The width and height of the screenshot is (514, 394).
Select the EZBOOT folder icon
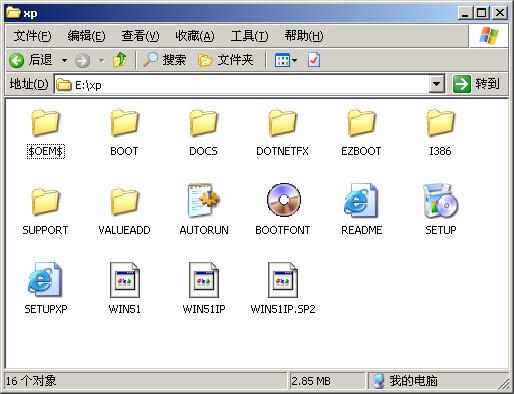click(361, 123)
